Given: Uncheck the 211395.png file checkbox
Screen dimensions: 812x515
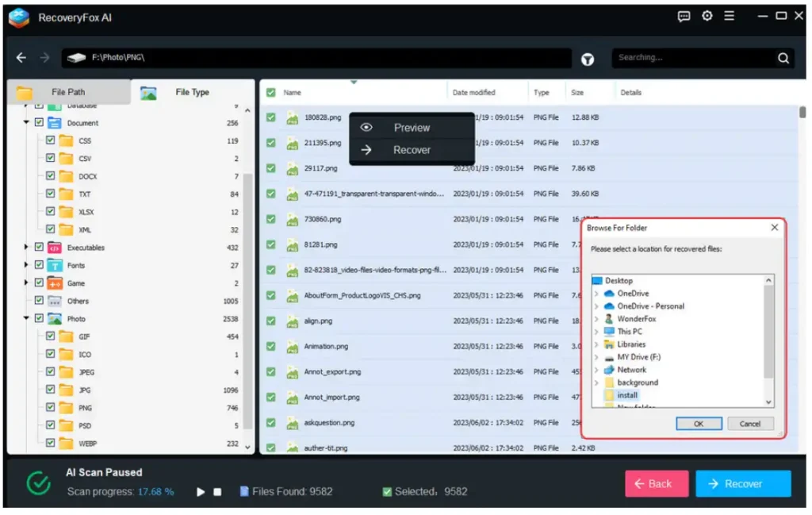Looking at the screenshot, I should click(271, 143).
